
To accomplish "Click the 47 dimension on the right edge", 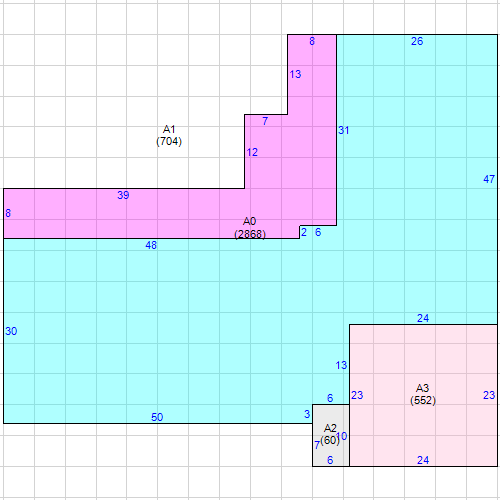I will (489, 179).
